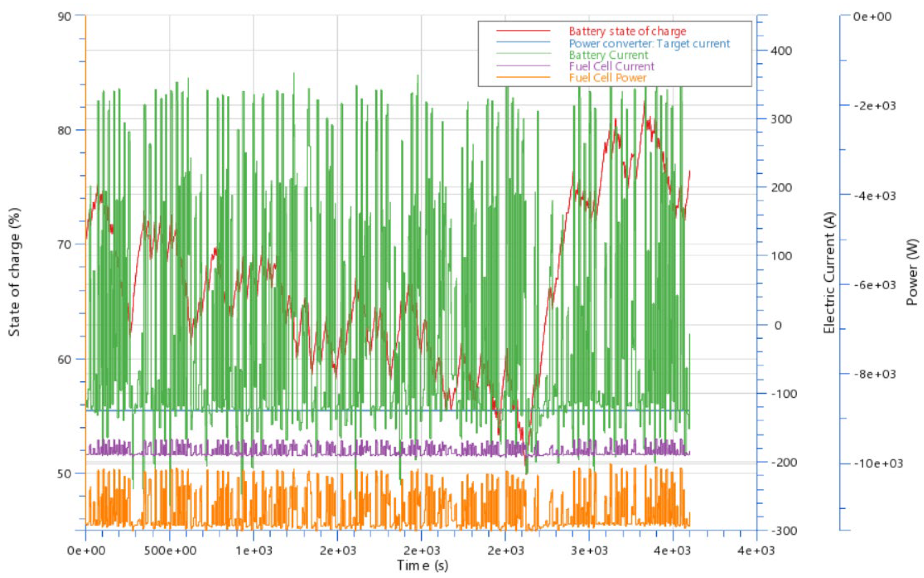Click the 'Fuel Cell Power' legend label
Viewport: 924px width, 578px height.
click(608, 78)
